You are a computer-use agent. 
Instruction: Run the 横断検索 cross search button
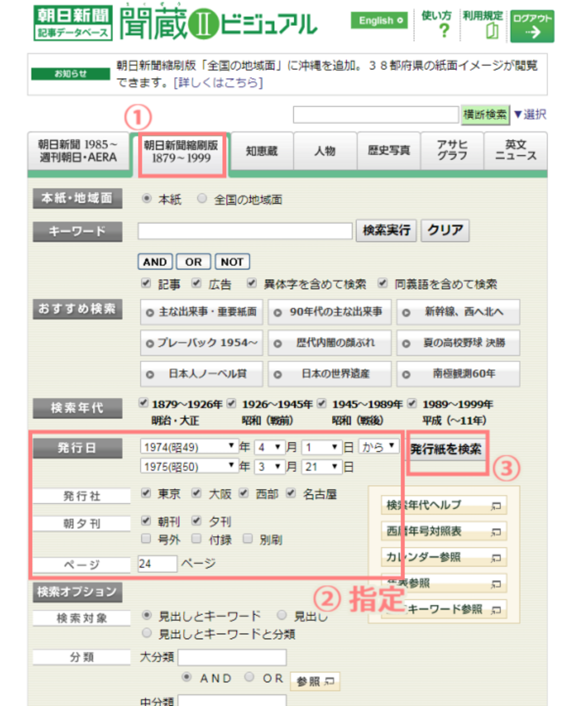[x=485, y=114]
